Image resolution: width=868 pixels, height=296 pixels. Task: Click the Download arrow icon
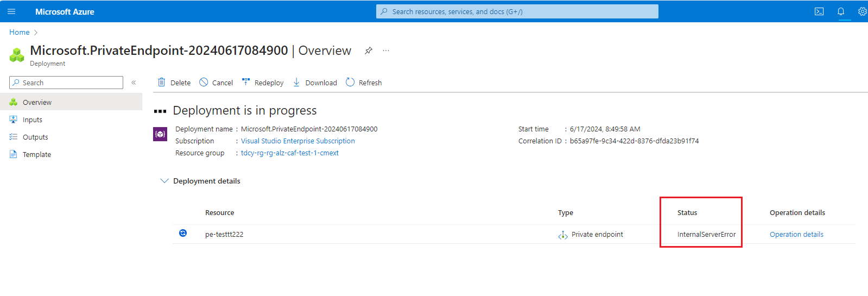point(296,82)
